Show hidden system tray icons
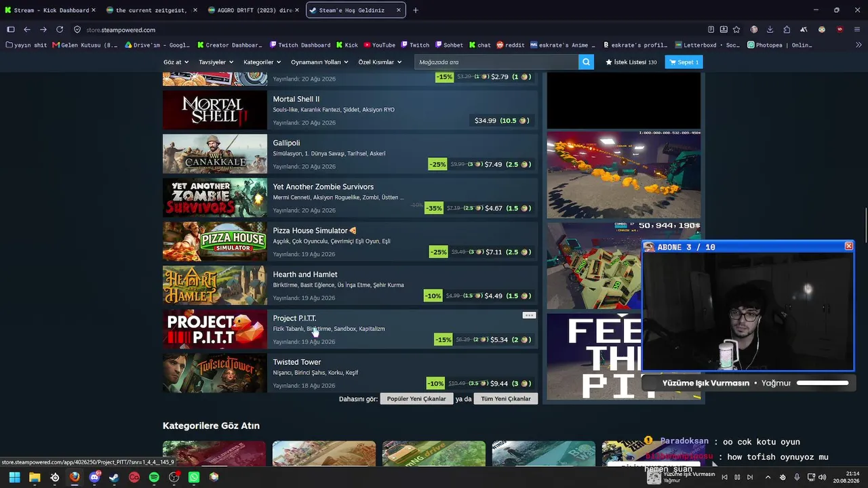Screen dimensions: 868x488 (x=768, y=477)
